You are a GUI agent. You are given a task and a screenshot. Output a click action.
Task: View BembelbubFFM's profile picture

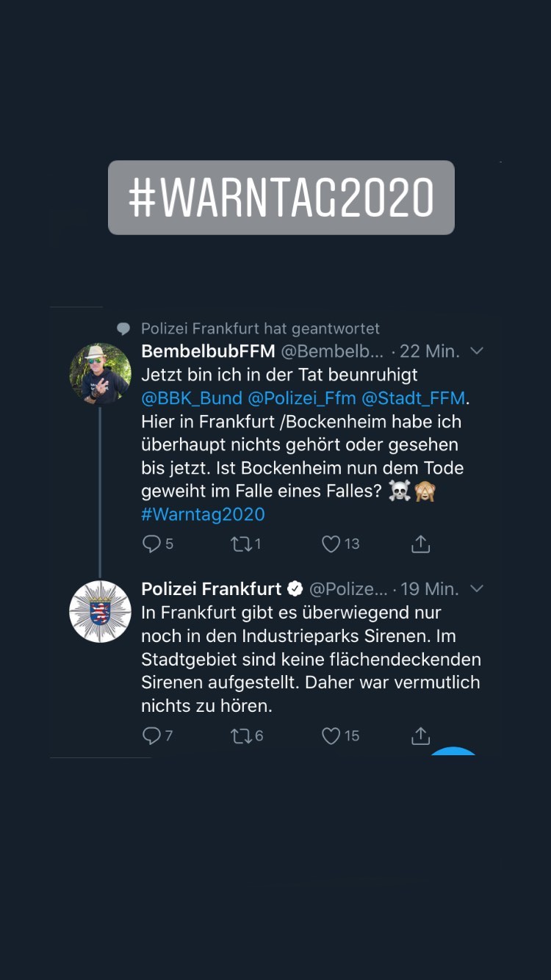pos(100,374)
